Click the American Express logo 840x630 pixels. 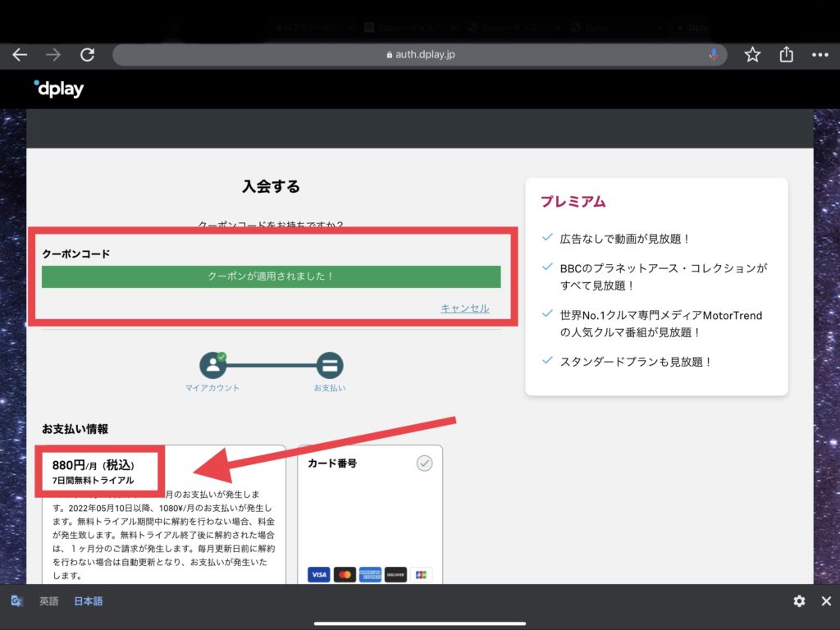(370, 575)
